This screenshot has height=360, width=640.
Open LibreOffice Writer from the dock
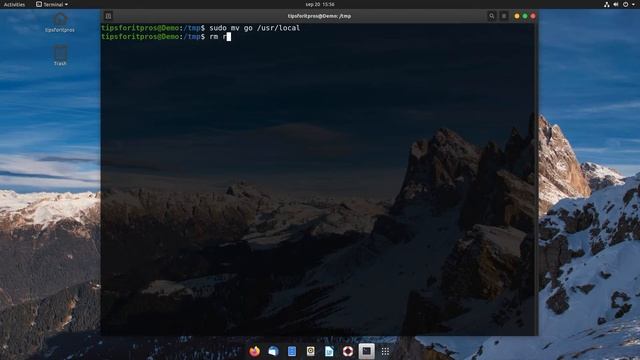[329, 351]
